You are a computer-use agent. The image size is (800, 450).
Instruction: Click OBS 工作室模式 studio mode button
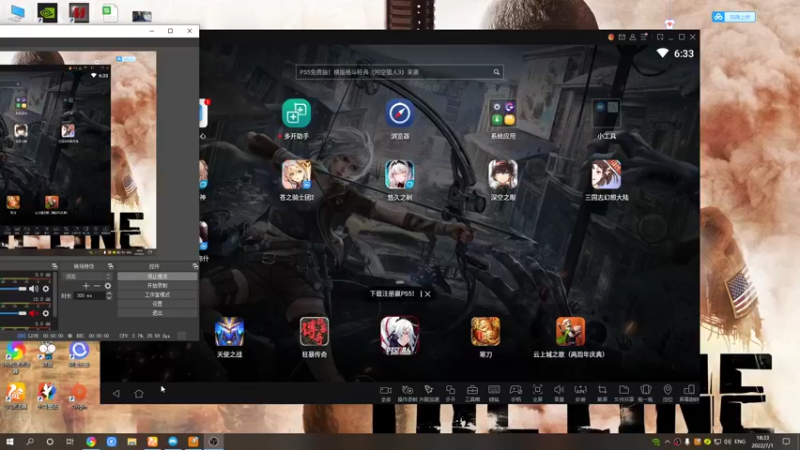(157, 295)
